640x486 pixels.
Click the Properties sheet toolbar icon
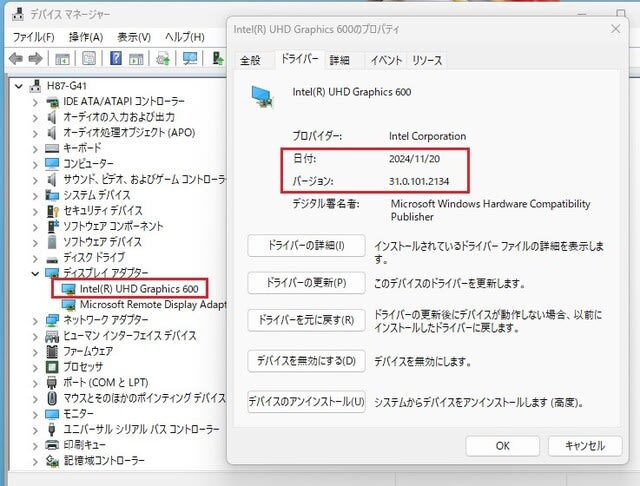[x=89, y=58]
